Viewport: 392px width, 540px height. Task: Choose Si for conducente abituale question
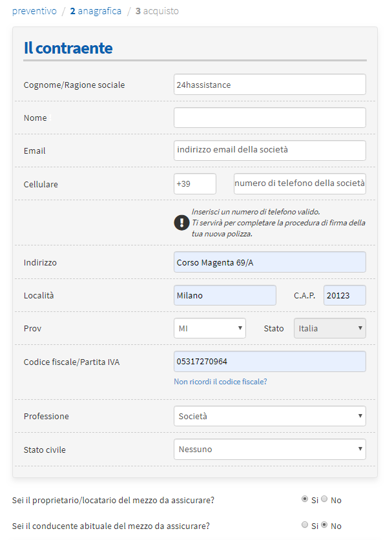pos(305,525)
